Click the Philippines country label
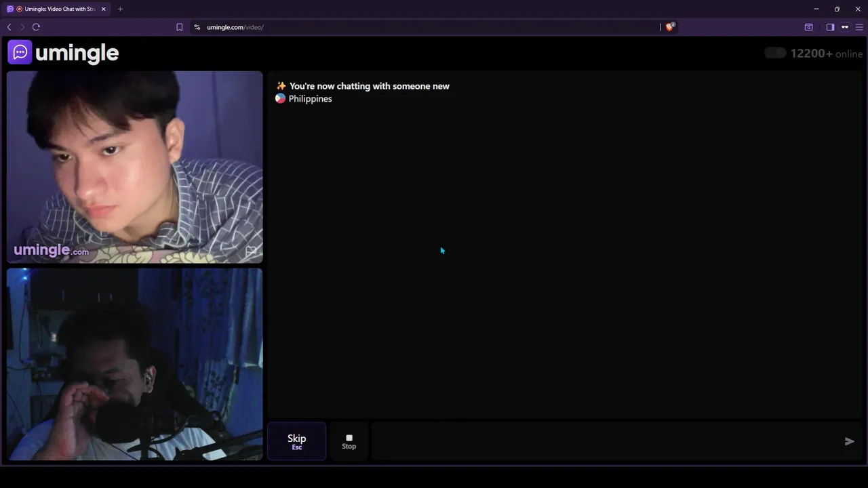 click(x=310, y=99)
